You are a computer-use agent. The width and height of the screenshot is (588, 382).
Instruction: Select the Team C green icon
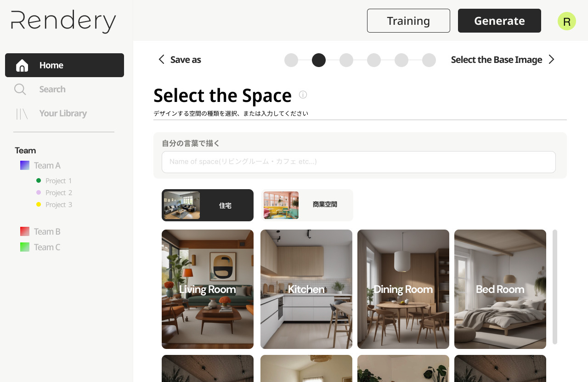25,247
